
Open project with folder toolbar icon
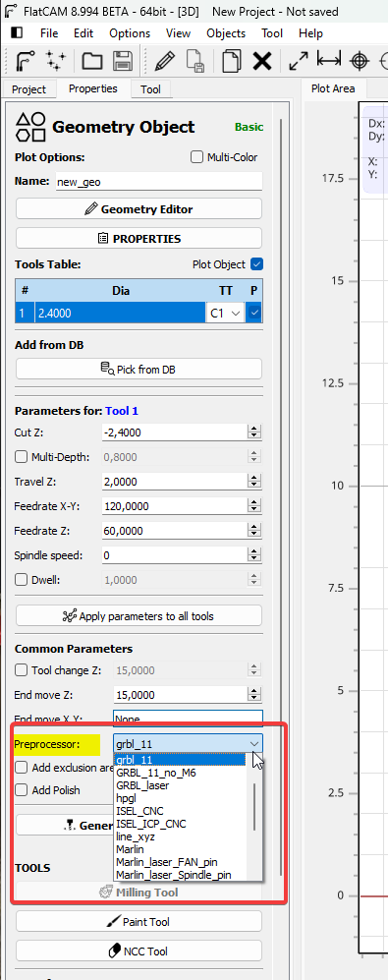[x=92, y=61]
